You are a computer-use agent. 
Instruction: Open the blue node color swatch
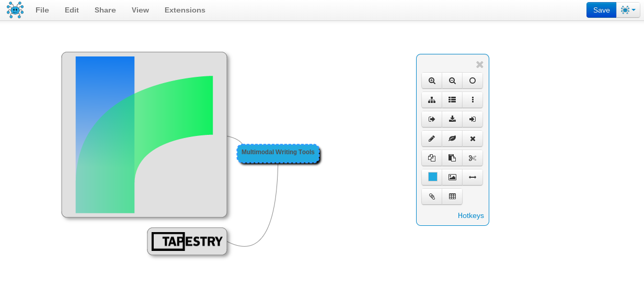(x=432, y=177)
